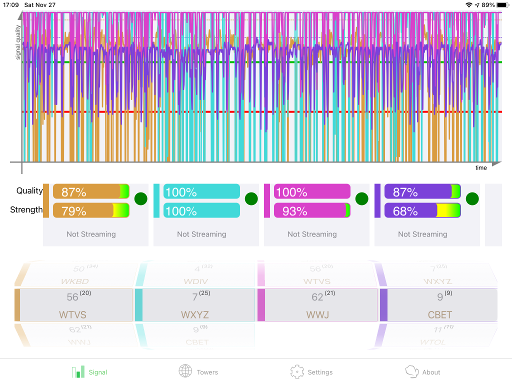Click the Towers tab label
Screen dimensions: 512x384
(x=207, y=372)
